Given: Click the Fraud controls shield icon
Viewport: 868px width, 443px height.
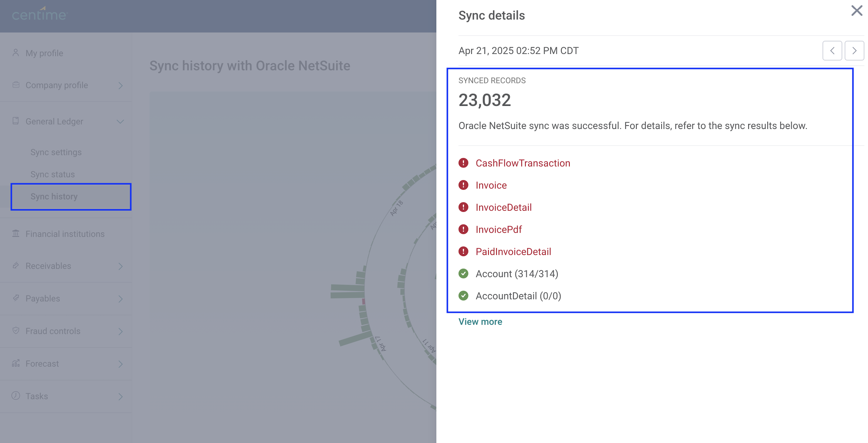Looking at the screenshot, I should pos(16,331).
